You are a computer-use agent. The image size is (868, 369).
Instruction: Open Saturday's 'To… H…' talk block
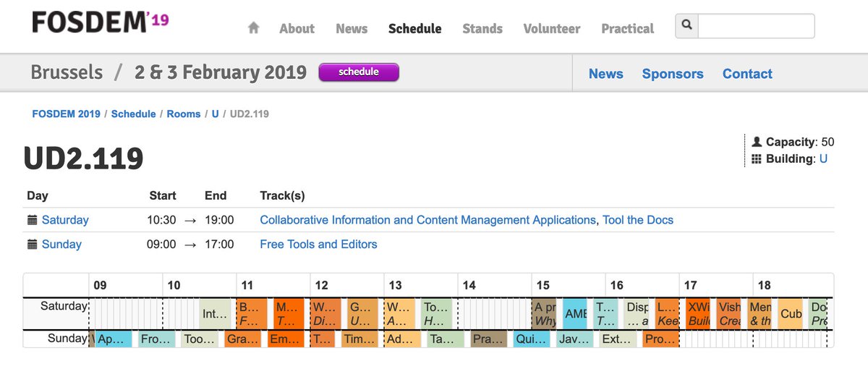(x=436, y=314)
